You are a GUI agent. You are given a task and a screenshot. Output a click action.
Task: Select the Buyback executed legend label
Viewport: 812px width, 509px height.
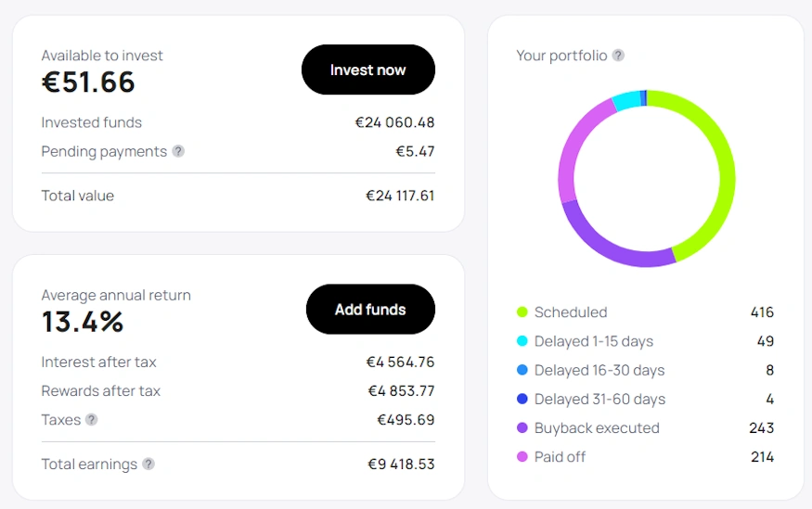point(597,427)
